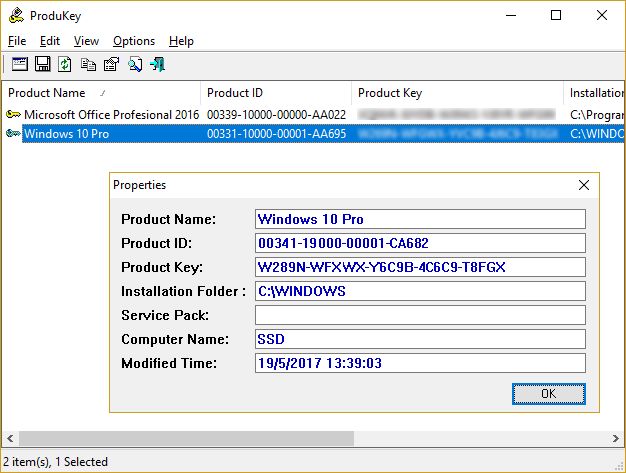Click the Modified Time field
The width and height of the screenshot is (626, 473).
420,363
